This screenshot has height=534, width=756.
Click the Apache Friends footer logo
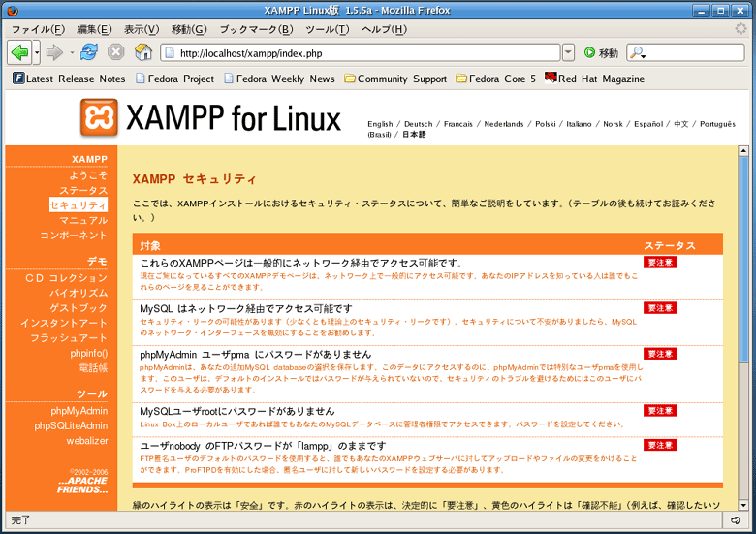point(82,485)
